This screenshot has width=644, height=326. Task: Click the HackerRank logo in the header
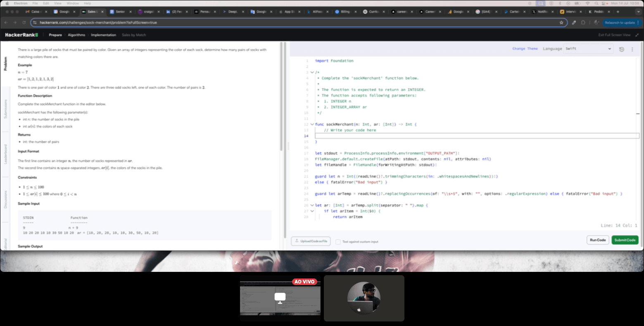tap(21, 35)
